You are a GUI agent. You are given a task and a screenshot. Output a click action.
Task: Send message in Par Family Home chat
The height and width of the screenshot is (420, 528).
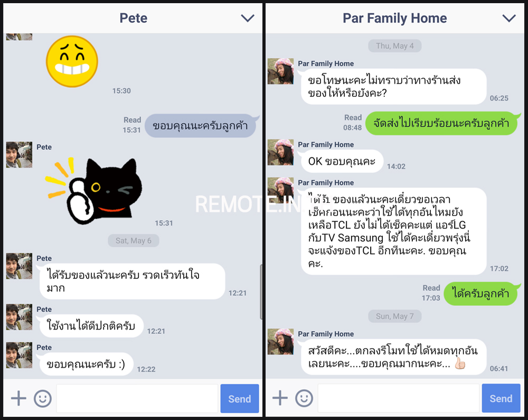(501, 398)
